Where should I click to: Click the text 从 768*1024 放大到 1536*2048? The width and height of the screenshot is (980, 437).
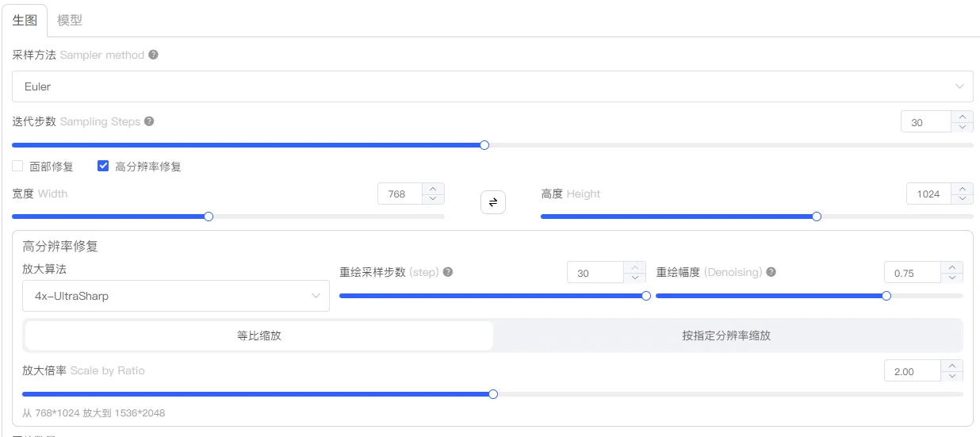pyautogui.click(x=94, y=413)
